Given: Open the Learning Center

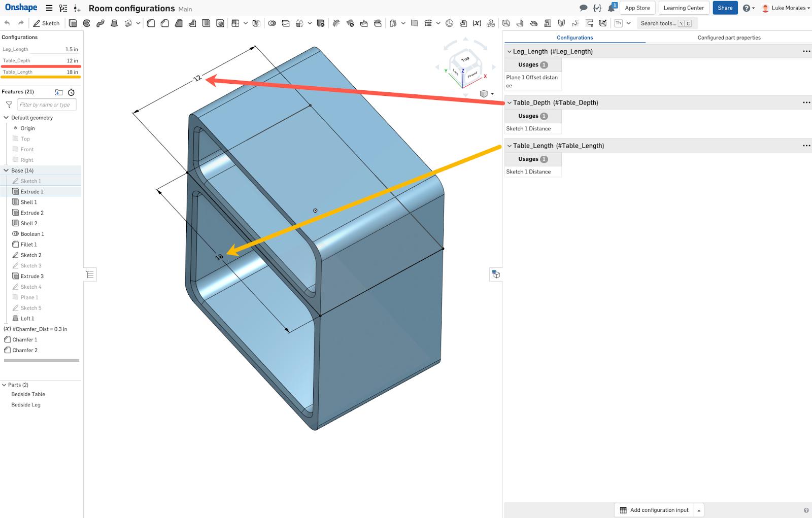Looking at the screenshot, I should click(683, 8).
